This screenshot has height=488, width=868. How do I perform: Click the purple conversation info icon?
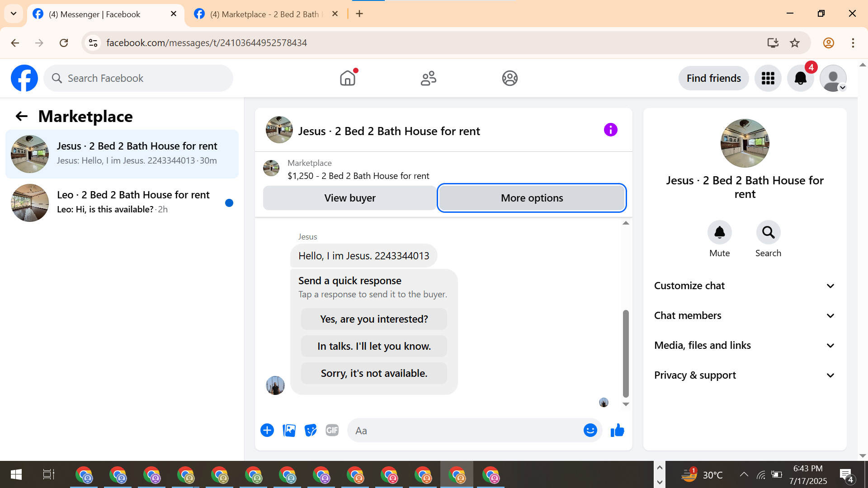click(610, 130)
